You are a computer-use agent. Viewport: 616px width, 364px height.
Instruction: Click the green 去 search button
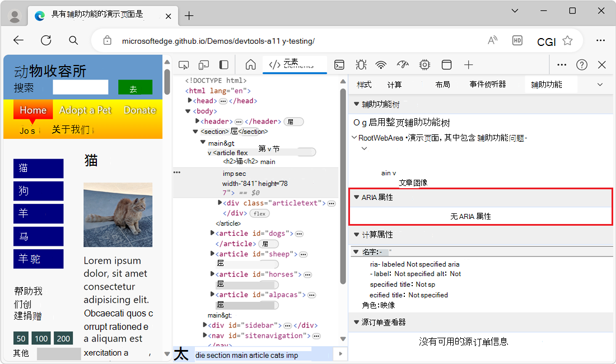pyautogui.click(x=135, y=87)
